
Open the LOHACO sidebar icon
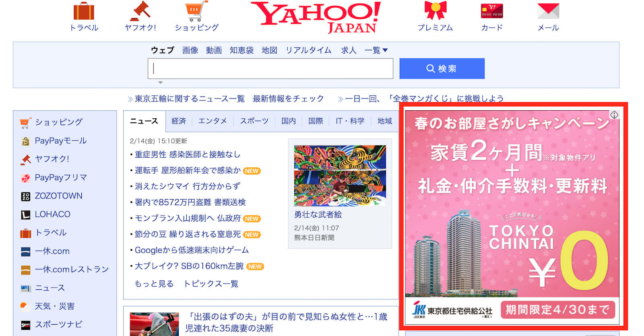coord(25,215)
